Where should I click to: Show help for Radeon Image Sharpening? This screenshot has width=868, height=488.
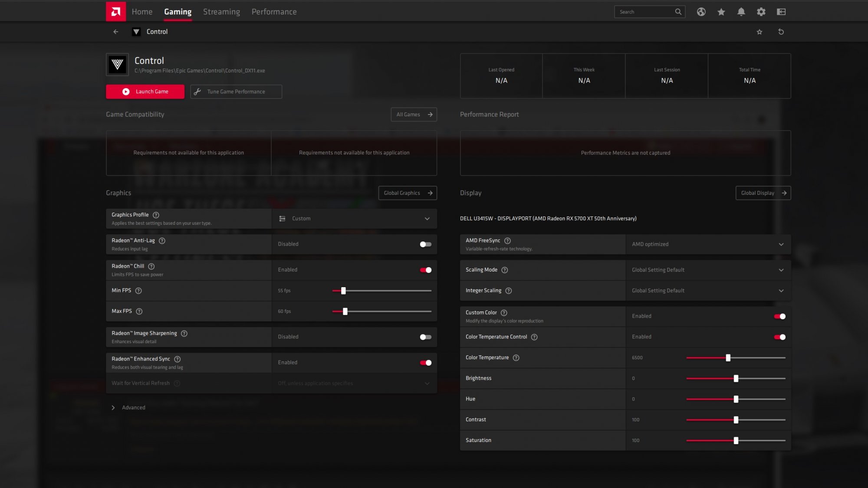pos(184,334)
